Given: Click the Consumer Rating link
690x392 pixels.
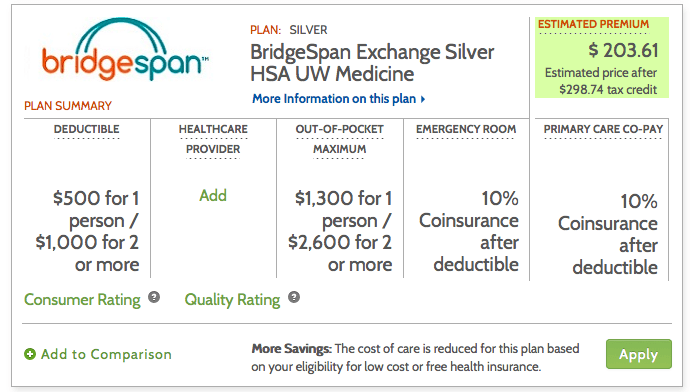Looking at the screenshot, I should [82, 300].
